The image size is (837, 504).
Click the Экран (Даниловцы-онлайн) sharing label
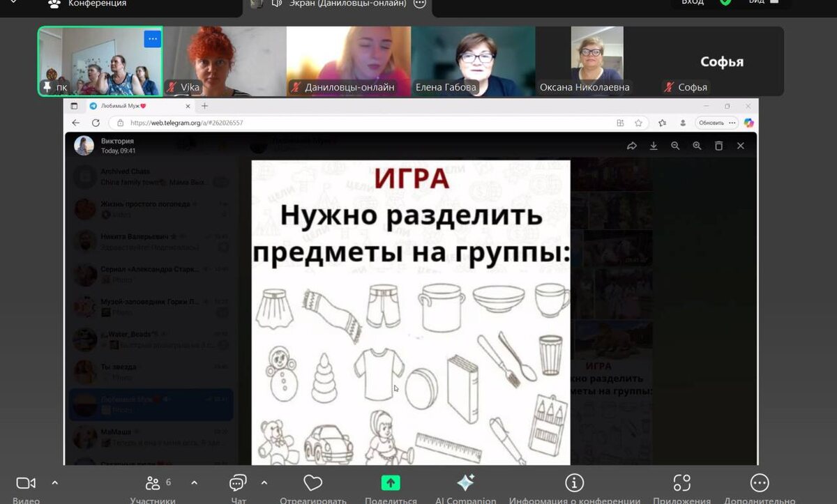point(348,3)
